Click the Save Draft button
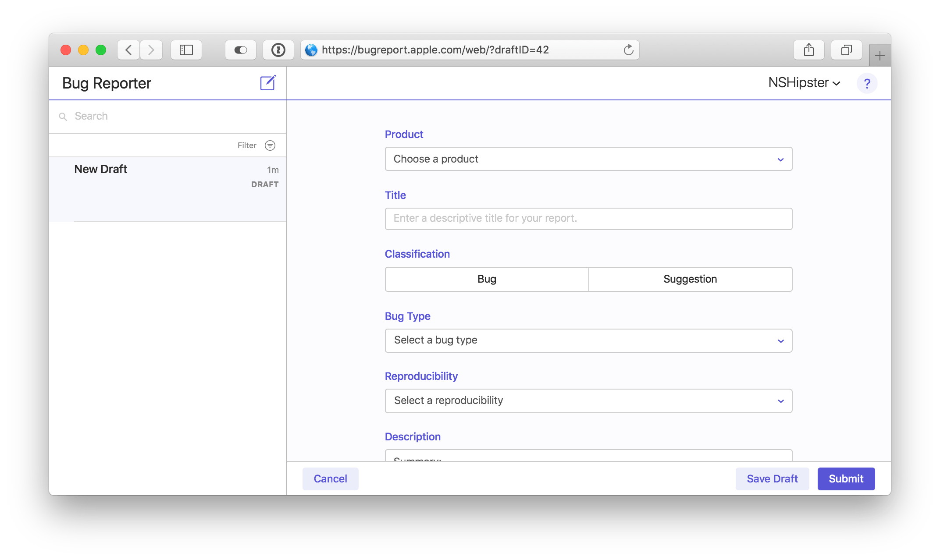Viewport: 940px width, 560px height. click(772, 478)
